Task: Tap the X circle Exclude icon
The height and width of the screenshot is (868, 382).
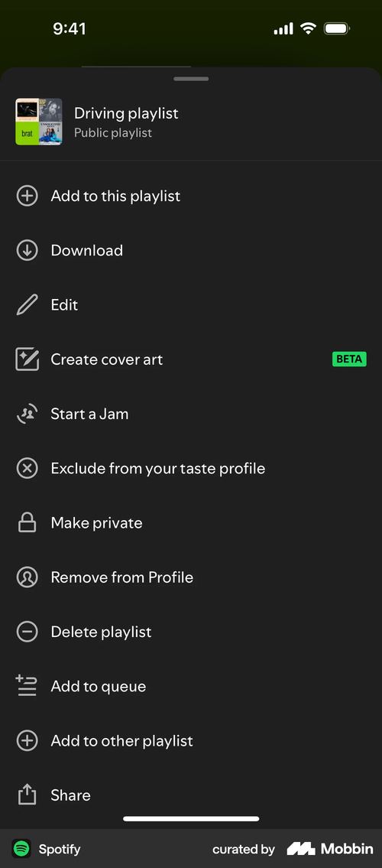Action: 27,468
